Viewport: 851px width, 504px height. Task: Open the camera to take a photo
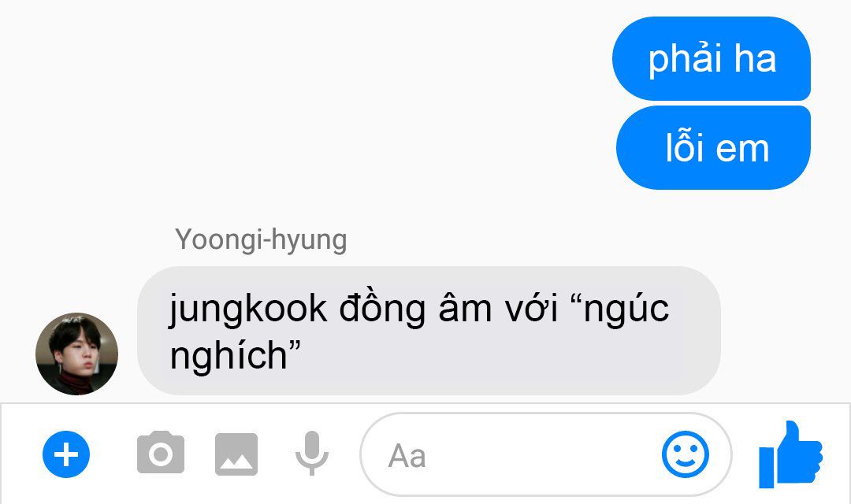click(161, 453)
